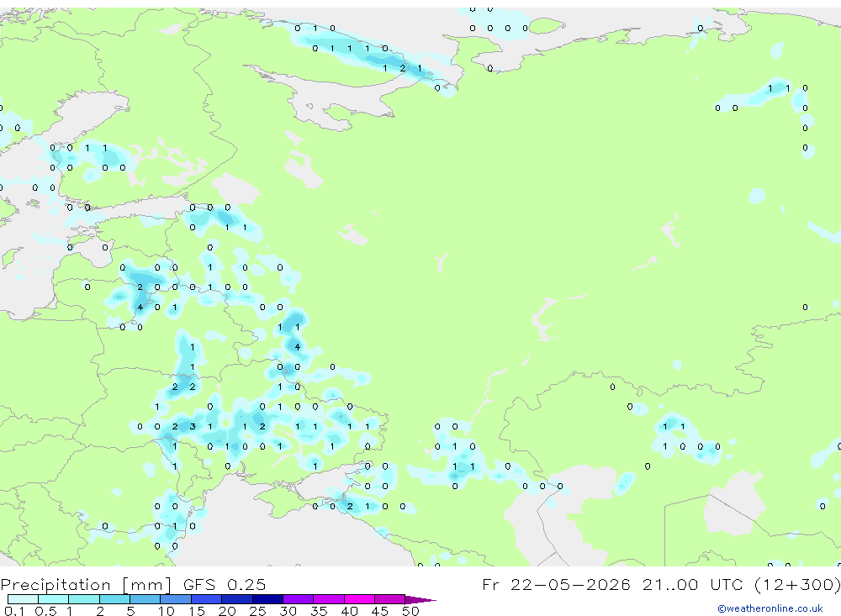Viewport: 841px width, 616px height.
Task: Select the 45–50 mm legend swatch
Action: pos(390,599)
